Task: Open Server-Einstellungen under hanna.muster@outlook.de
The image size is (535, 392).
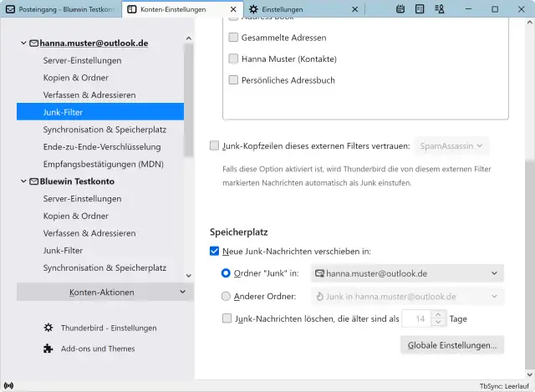Action: pos(82,60)
